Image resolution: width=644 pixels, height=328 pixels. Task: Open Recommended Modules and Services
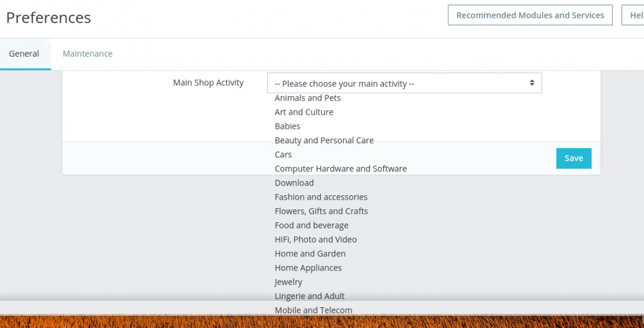[x=530, y=15]
